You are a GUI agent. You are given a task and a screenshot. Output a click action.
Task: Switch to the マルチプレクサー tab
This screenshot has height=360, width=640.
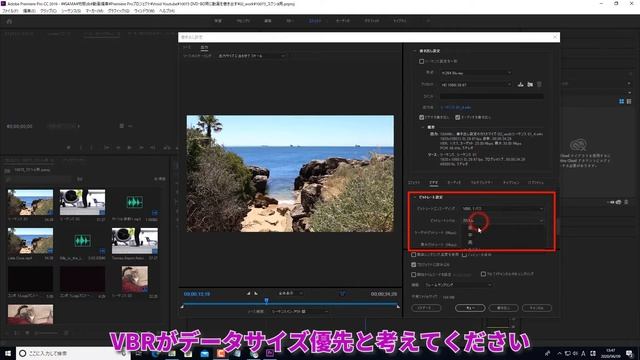tap(482, 182)
